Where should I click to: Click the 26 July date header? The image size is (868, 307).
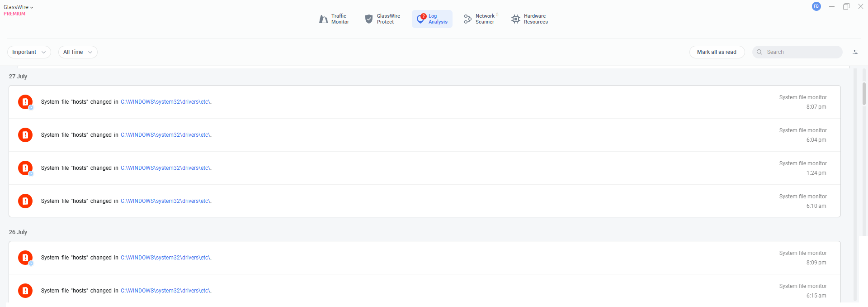pyautogui.click(x=18, y=232)
